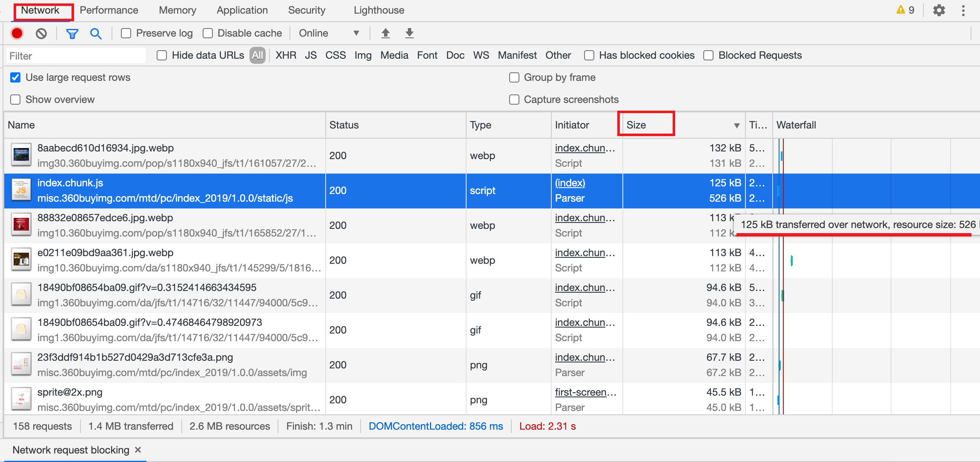The width and height of the screenshot is (980, 462).
Task: Open DevTools settings gear icon
Action: 939,10
